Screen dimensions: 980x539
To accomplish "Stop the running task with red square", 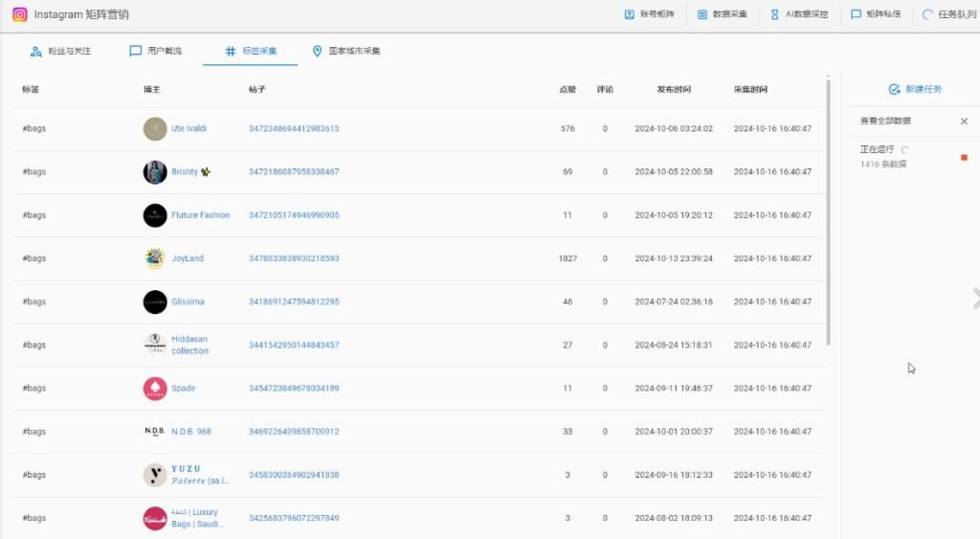I will coord(964,157).
